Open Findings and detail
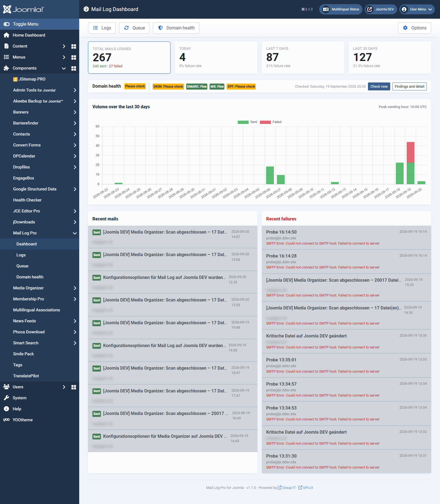The image size is (440, 504). [x=409, y=87]
